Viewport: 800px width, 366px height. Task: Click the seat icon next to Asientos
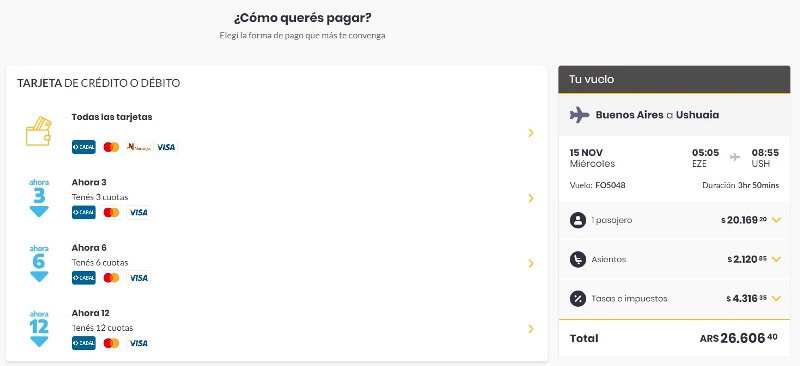tap(578, 259)
